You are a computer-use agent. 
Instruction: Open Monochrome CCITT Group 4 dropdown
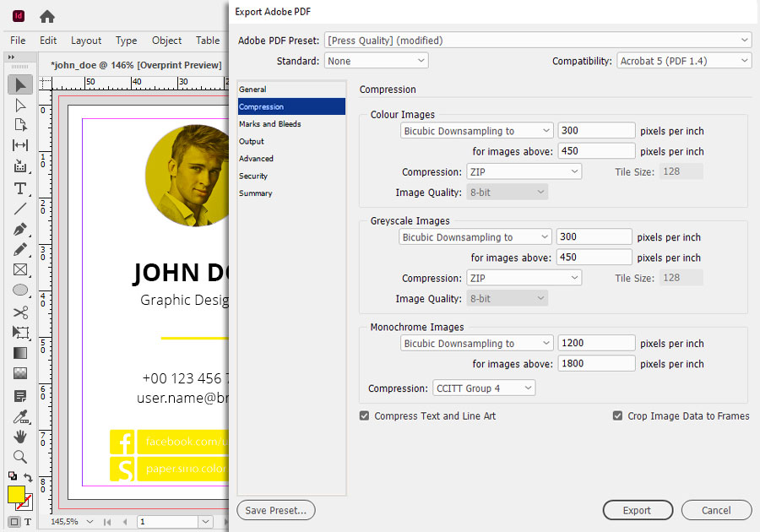(x=484, y=388)
